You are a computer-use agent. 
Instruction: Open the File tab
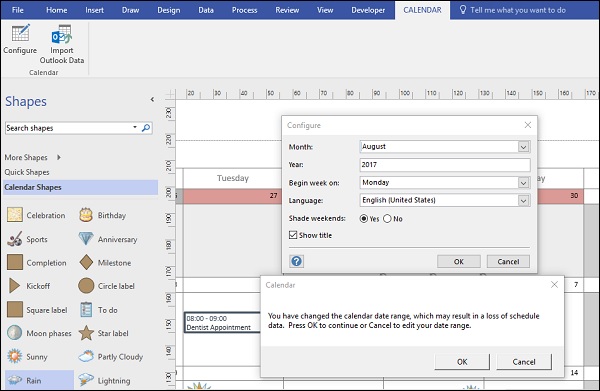tap(18, 10)
